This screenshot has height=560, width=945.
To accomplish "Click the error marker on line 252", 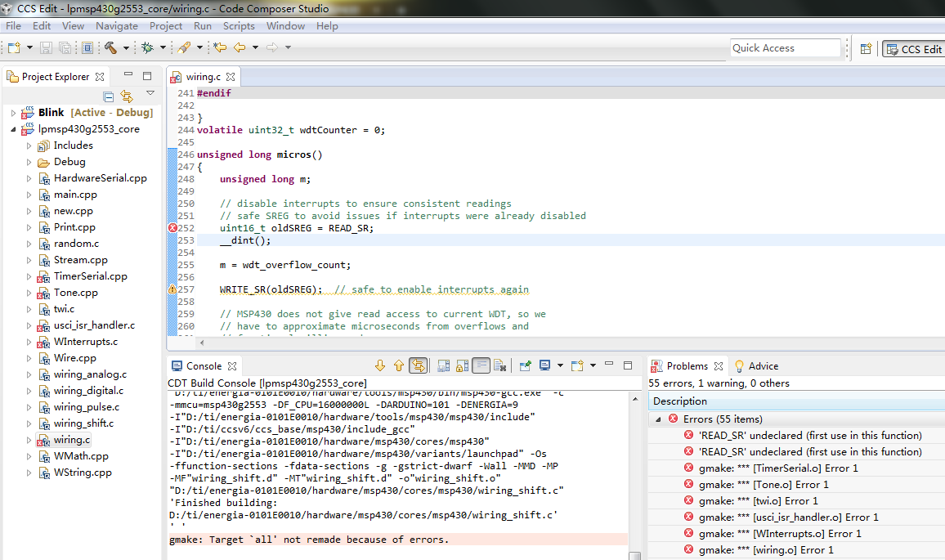I will (172, 228).
